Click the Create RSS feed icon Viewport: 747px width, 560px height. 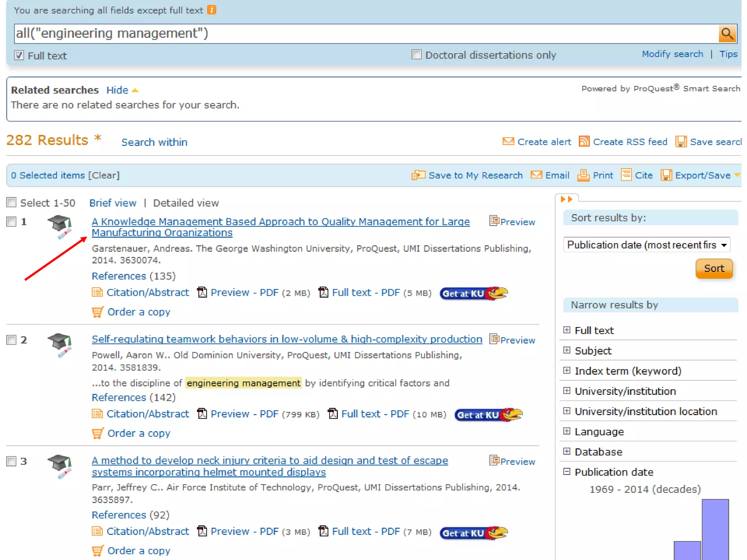(x=584, y=141)
